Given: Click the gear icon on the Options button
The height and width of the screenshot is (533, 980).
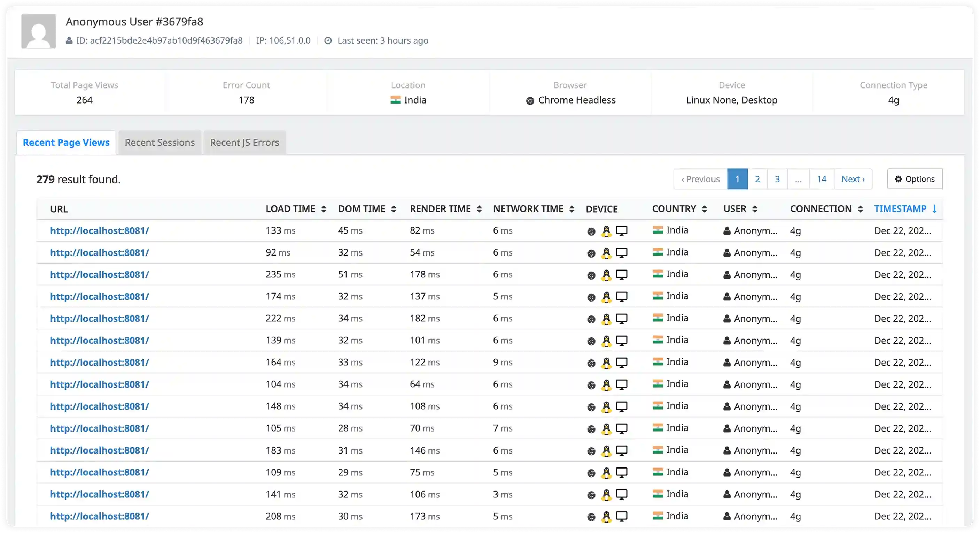Looking at the screenshot, I should point(899,179).
